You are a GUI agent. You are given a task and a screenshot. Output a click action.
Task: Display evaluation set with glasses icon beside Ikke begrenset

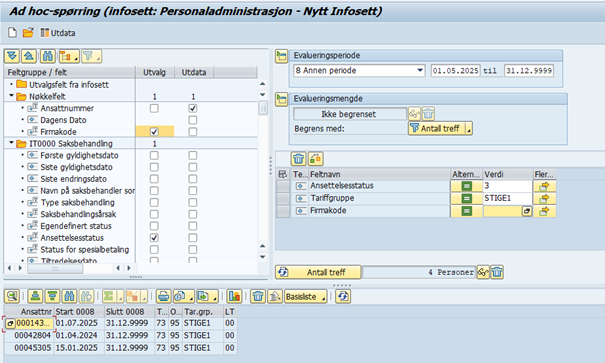[414, 114]
